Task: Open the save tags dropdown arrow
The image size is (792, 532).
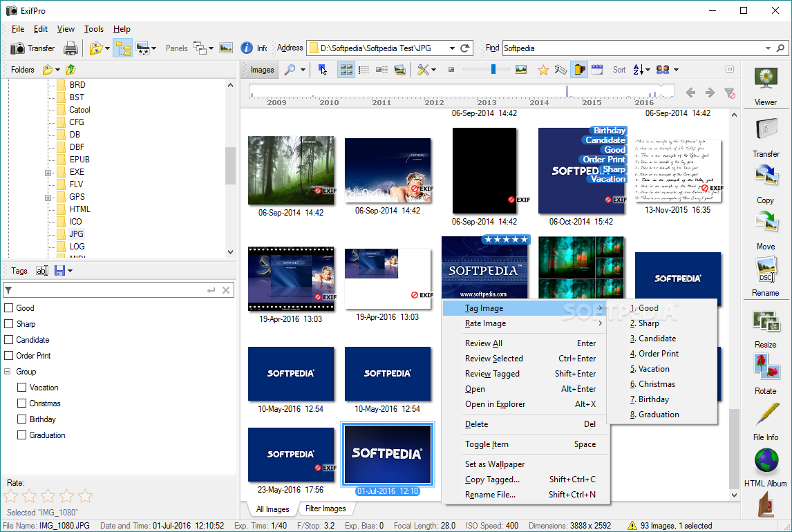Action: pos(70,271)
